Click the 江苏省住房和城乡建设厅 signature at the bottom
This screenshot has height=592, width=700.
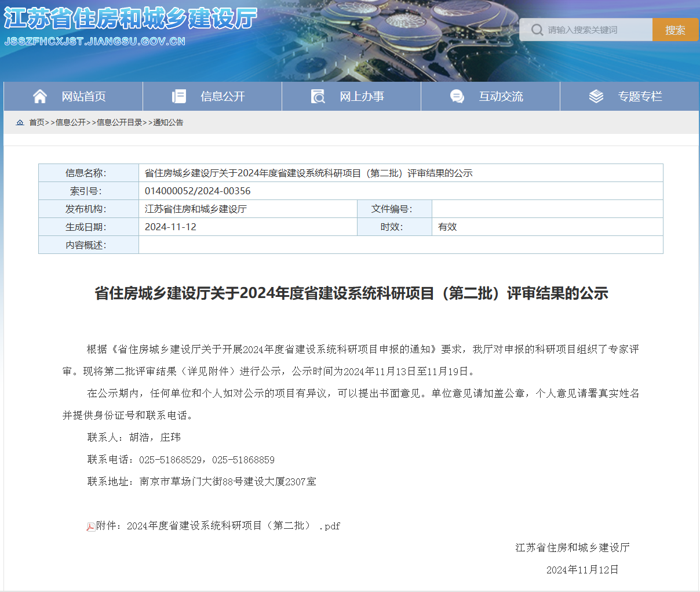[x=573, y=547]
